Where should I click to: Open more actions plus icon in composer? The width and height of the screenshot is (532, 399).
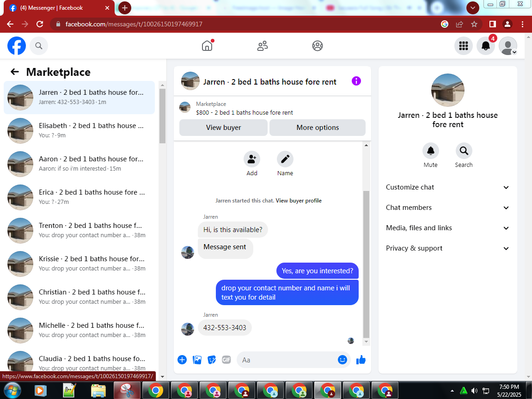tap(182, 360)
